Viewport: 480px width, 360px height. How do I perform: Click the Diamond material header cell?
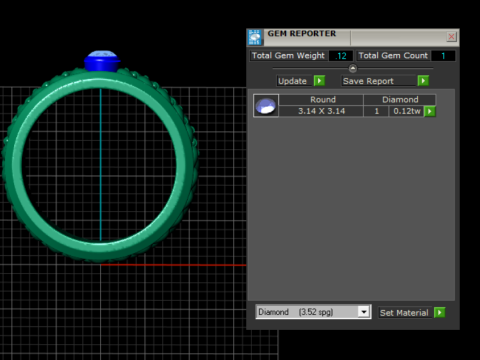[x=400, y=100]
